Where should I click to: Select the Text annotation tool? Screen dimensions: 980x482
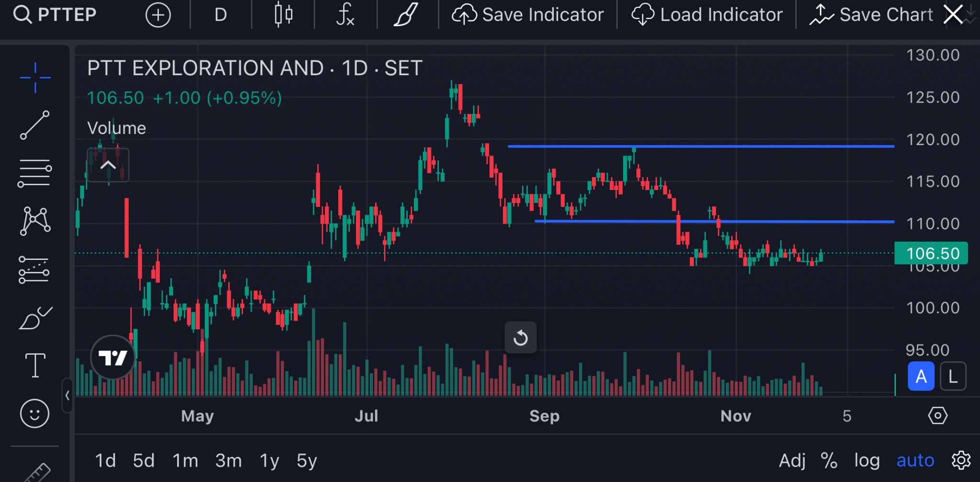35,365
